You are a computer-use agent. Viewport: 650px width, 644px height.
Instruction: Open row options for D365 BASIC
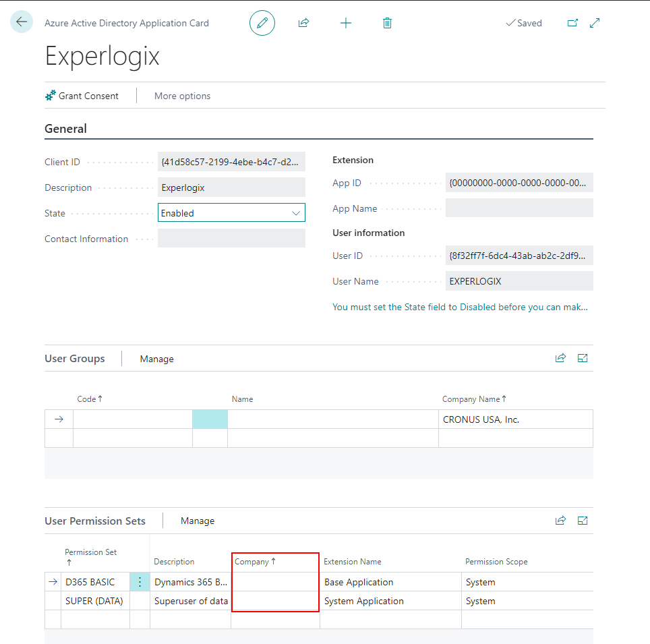140,582
